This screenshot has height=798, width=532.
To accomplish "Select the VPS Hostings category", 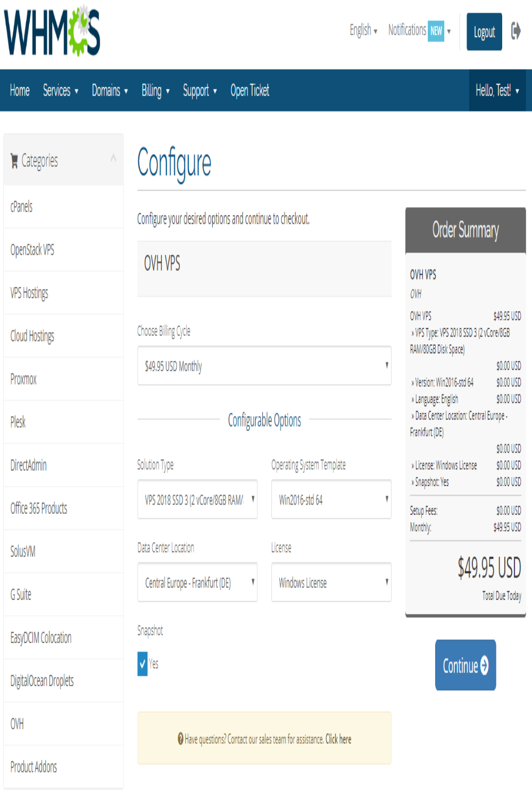I will 63,293.
